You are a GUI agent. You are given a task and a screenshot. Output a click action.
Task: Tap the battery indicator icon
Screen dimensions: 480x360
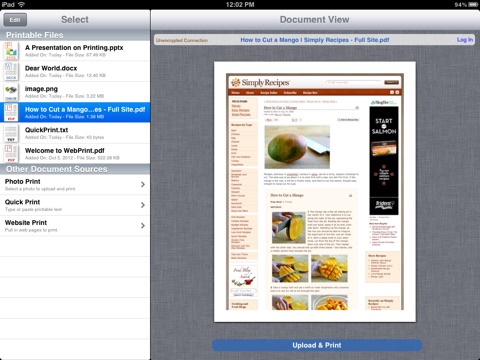[473, 4]
